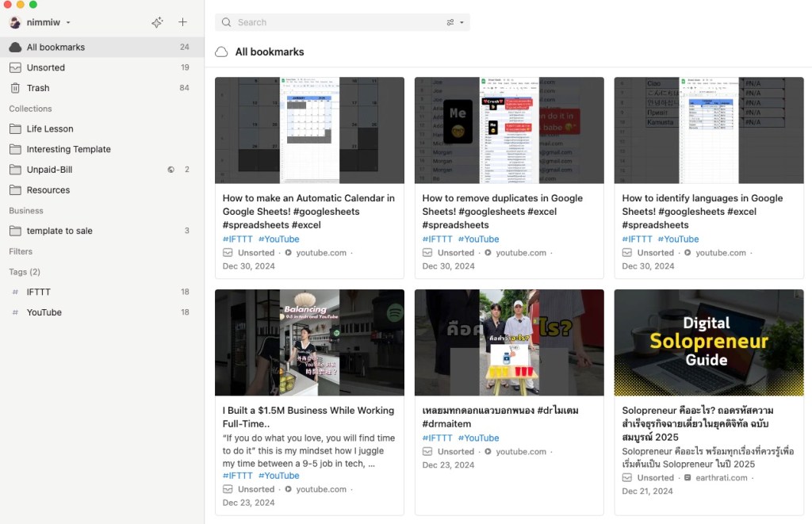Click the plus icon to add new bookmark
Image resolution: width=812 pixels, height=524 pixels.
point(183,21)
